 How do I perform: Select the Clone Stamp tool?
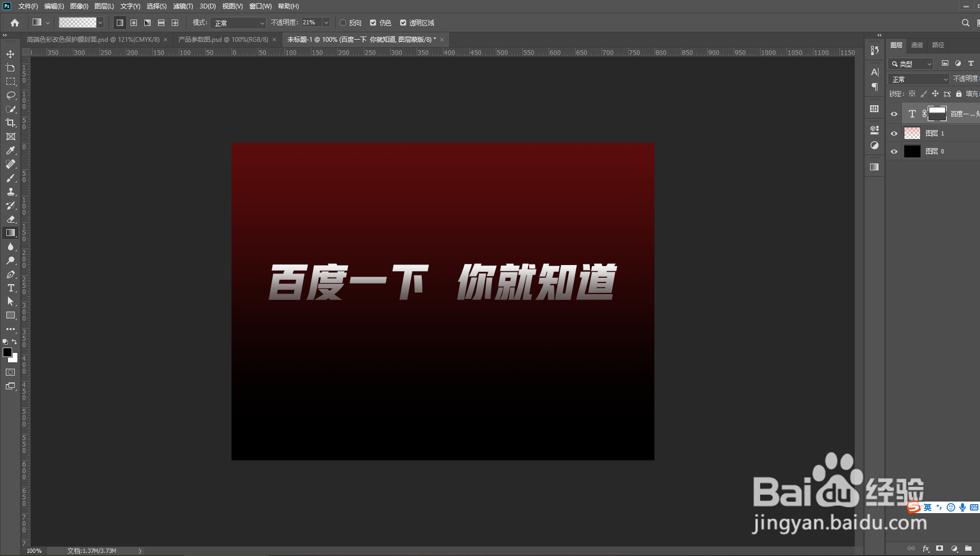pyautogui.click(x=10, y=192)
